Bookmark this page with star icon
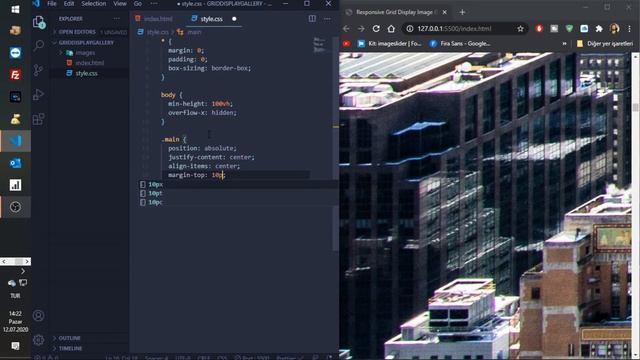640x360 pixels. click(x=520, y=29)
